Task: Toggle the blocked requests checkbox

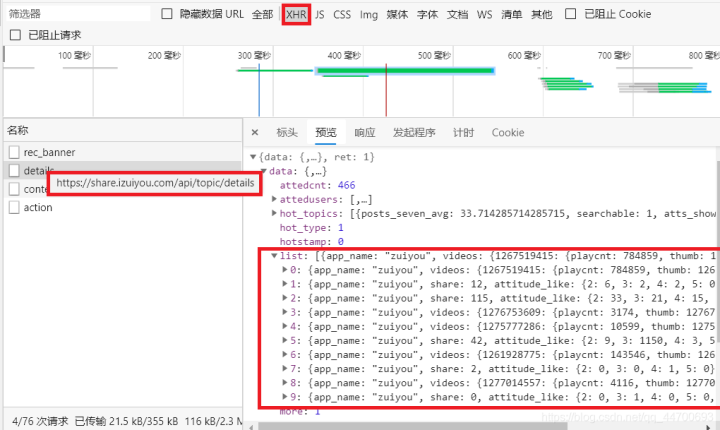Action: tap(15, 35)
